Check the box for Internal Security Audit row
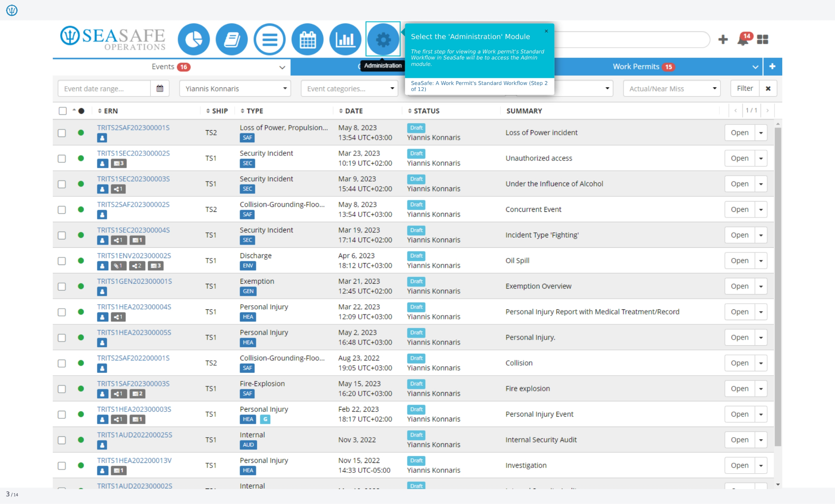The width and height of the screenshot is (835, 504). (62, 440)
